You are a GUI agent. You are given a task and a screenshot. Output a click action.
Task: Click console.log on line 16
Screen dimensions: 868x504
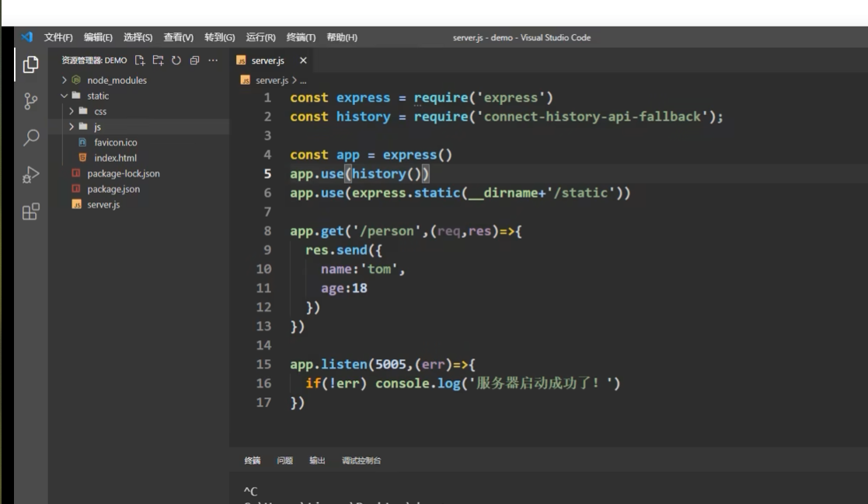tap(418, 383)
